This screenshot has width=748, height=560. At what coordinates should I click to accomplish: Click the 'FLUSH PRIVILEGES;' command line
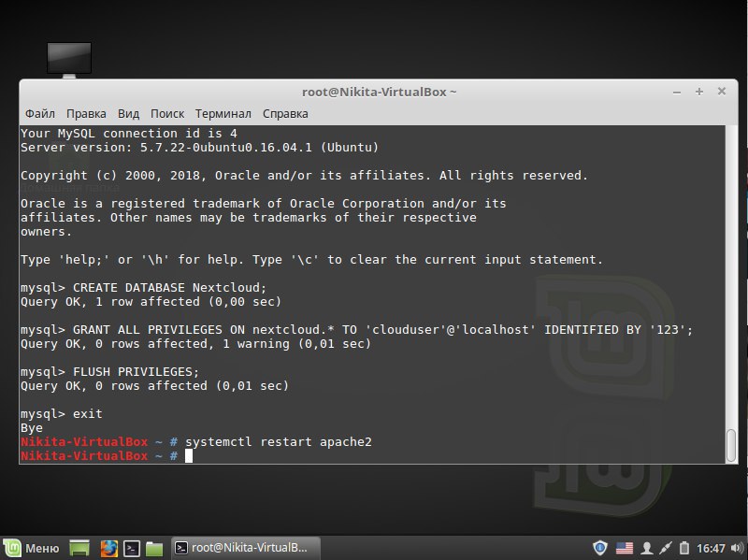(109, 372)
